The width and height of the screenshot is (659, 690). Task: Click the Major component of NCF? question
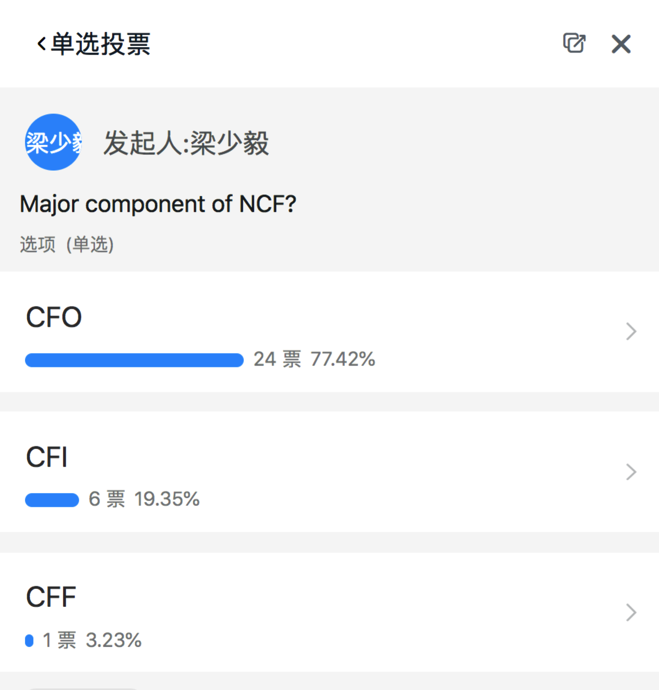[158, 204]
